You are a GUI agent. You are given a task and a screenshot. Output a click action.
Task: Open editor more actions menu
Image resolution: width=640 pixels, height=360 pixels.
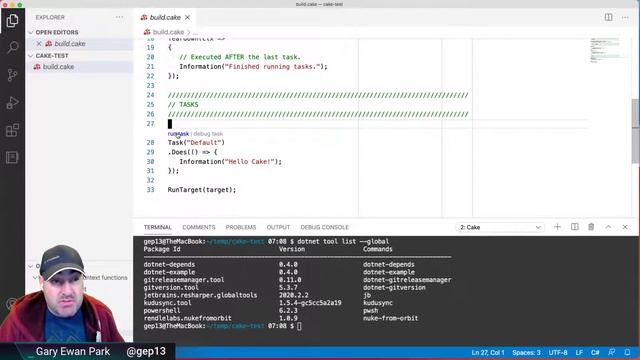[x=625, y=17]
